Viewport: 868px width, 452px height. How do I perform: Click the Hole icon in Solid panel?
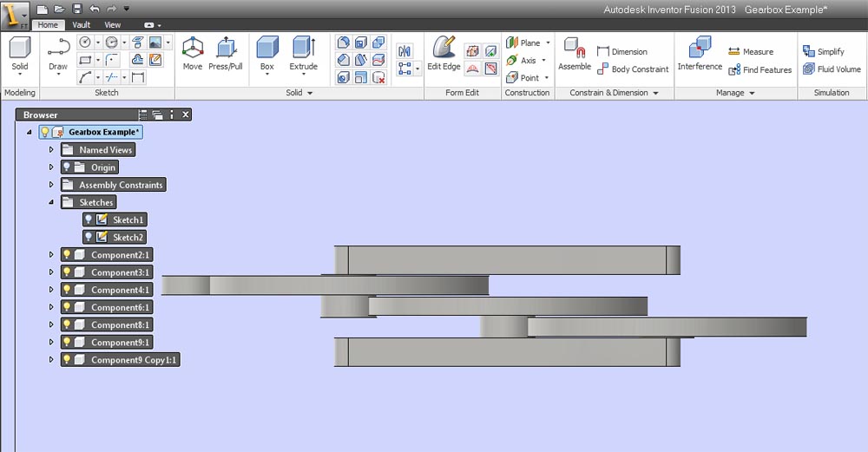pos(343,77)
